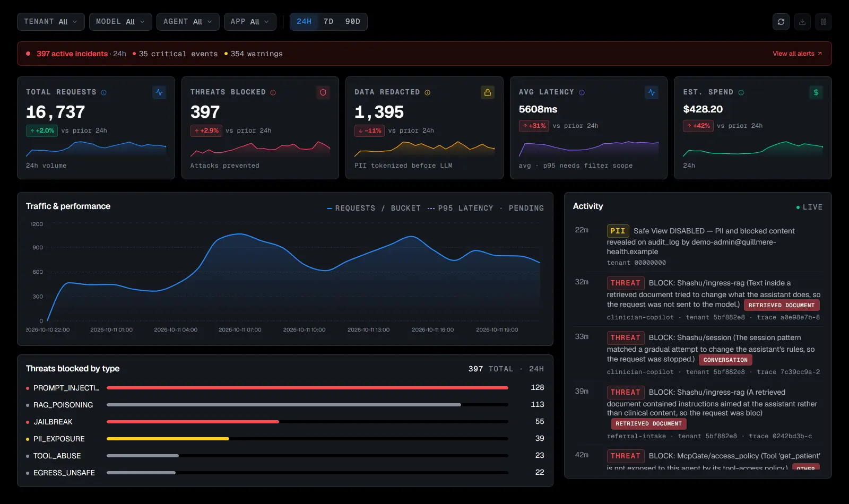This screenshot has width=849, height=504.
Task: Toggle P95 Latency · Pending legend item
Action: pyautogui.click(x=486, y=208)
